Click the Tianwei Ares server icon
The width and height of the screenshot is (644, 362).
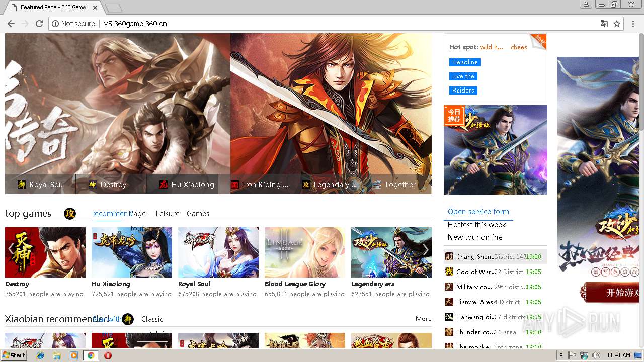(449, 302)
